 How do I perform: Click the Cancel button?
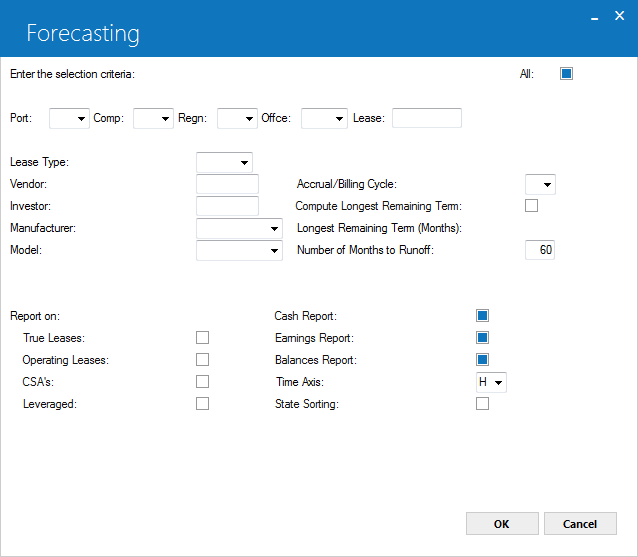click(580, 524)
